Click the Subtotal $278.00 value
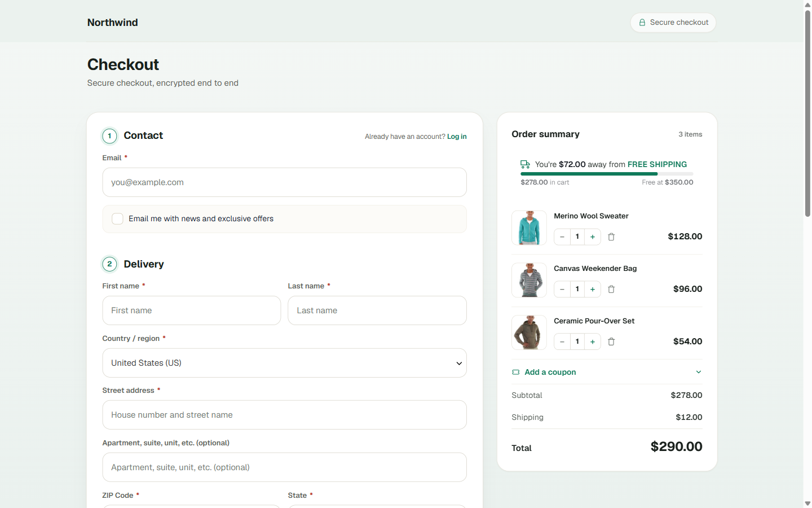Image resolution: width=812 pixels, height=508 pixels. [x=686, y=396]
